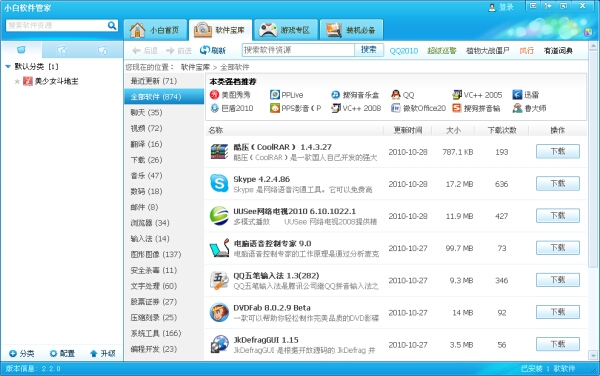The height and width of the screenshot is (376, 600).
Task: Click the magnifier icon in the top-left search box
Action: click(112, 26)
